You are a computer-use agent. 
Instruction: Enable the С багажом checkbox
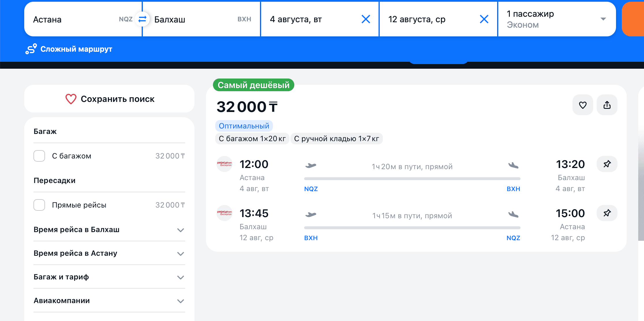pyautogui.click(x=39, y=156)
